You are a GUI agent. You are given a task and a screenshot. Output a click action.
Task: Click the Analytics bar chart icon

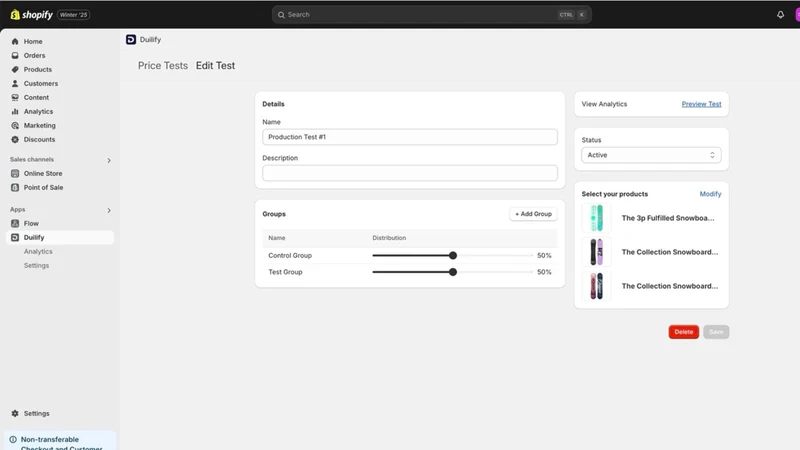tap(15, 111)
